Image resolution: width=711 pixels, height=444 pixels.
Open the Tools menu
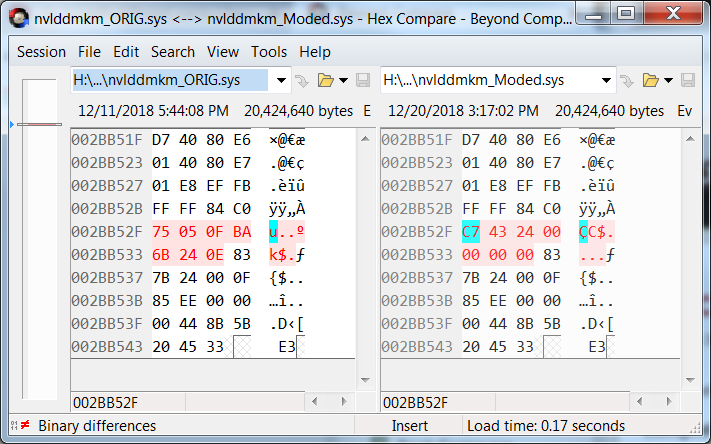[x=269, y=52]
